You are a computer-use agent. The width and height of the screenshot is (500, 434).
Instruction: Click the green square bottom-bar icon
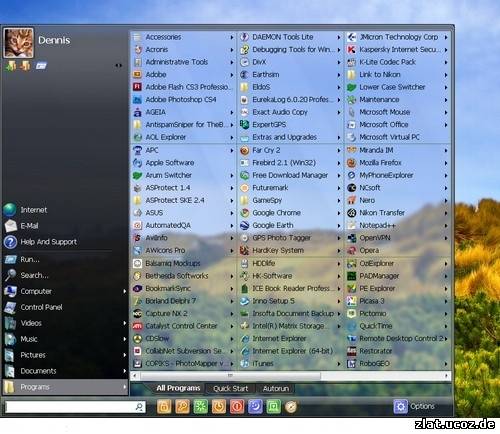273,406
